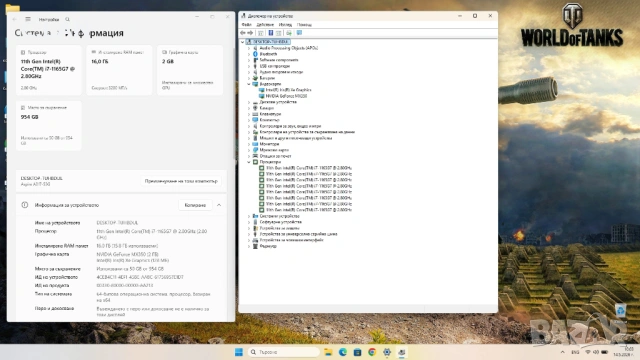The image size is (640, 360).
Task: Collapse the Процесори node
Action: tap(249, 162)
